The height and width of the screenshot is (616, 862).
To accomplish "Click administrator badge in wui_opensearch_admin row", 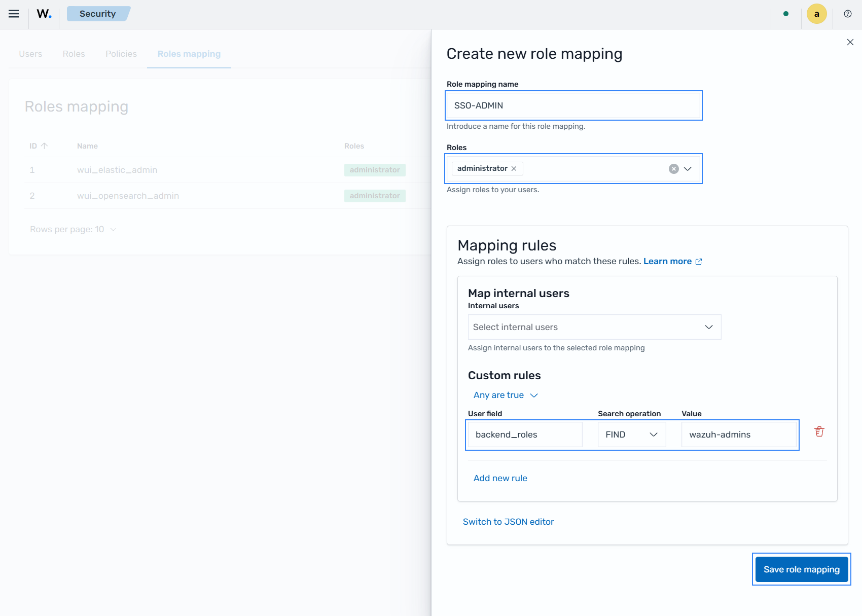I will [375, 196].
